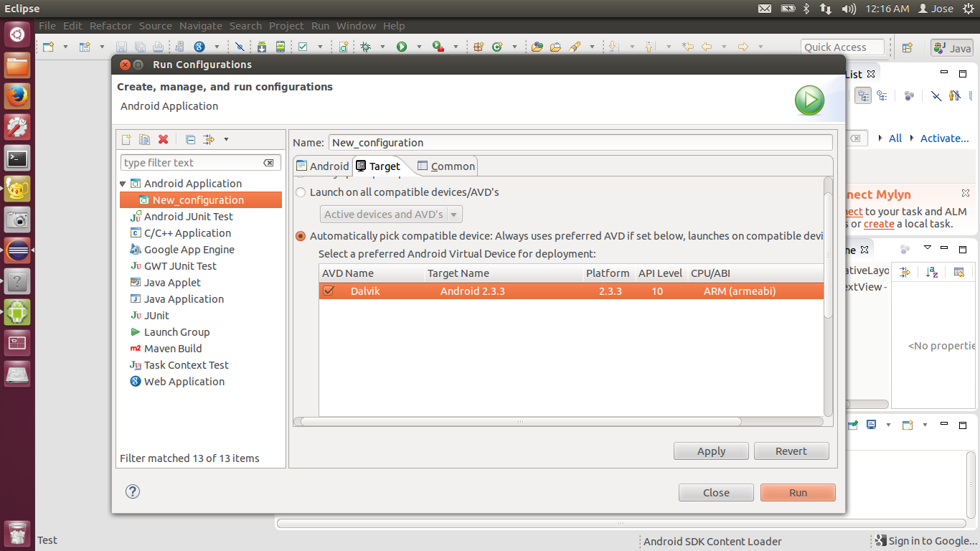
Task: Click the 'create' link in Mylyn panel
Action: pyautogui.click(x=879, y=224)
